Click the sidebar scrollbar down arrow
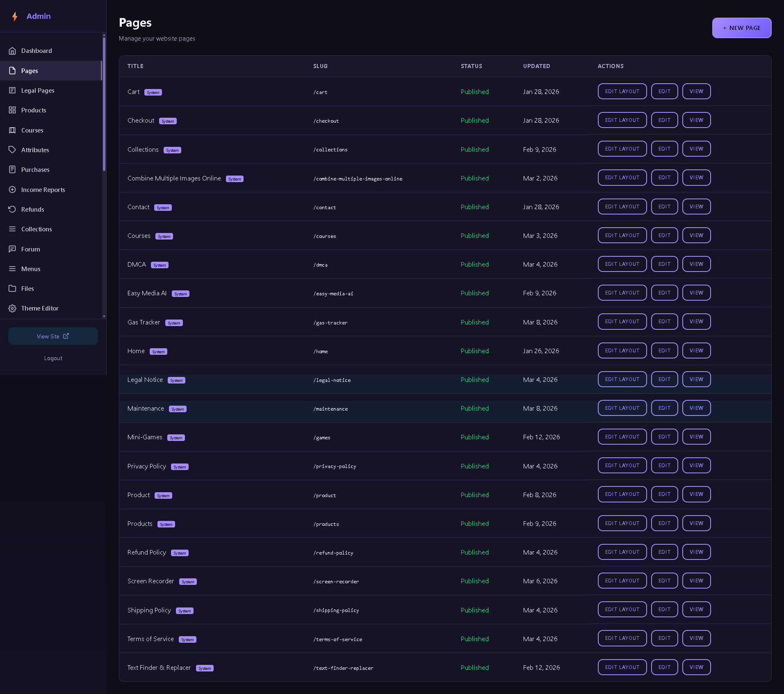Viewport: 784px width, 694px height. (104, 316)
